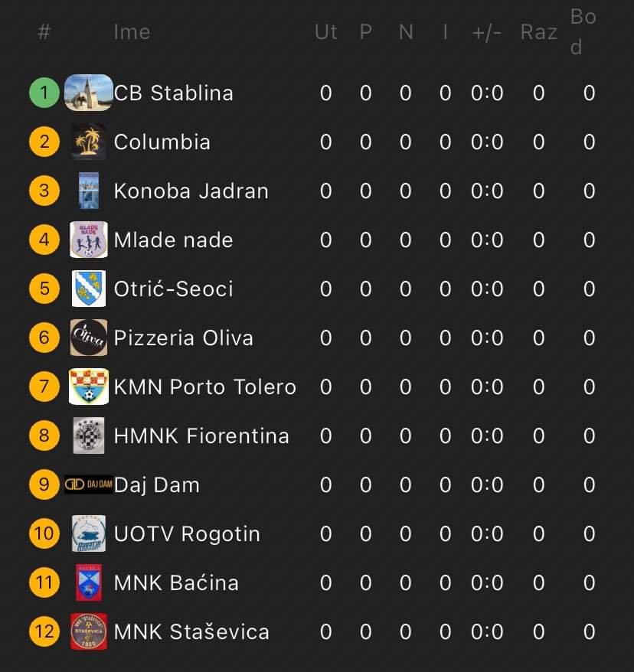The image size is (634, 672).
Task: Click the Mlade nade crest
Action: click(x=89, y=240)
